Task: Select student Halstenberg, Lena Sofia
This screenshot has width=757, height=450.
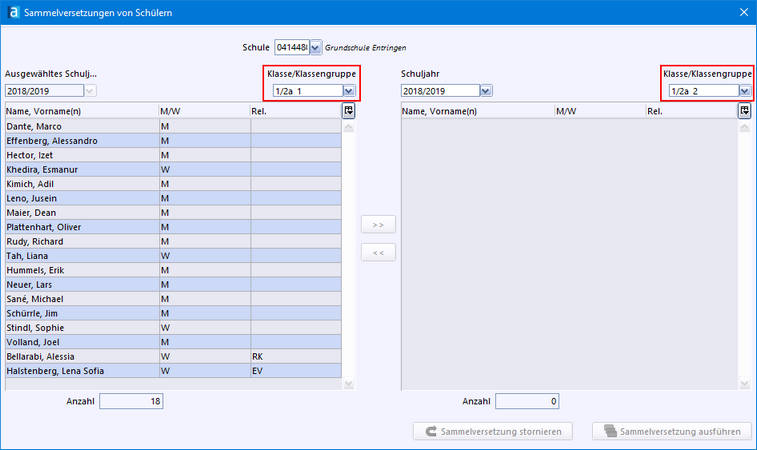Action: click(80, 370)
